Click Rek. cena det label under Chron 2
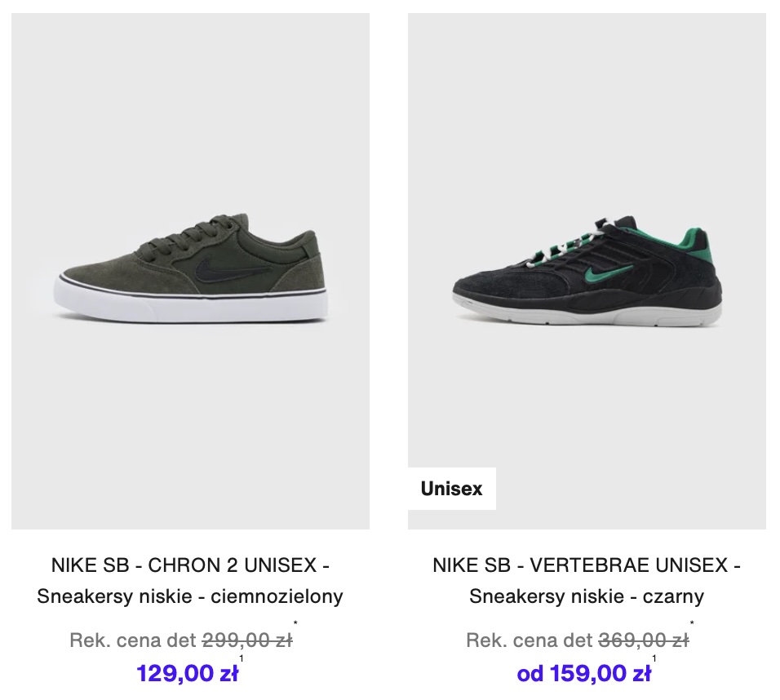This screenshot has height=700, width=780. point(133,640)
